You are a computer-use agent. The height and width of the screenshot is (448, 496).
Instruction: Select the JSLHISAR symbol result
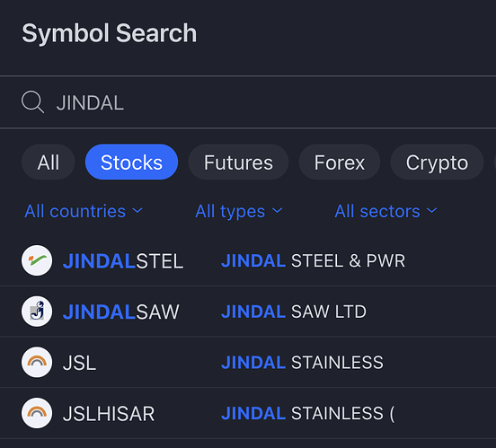click(x=248, y=413)
